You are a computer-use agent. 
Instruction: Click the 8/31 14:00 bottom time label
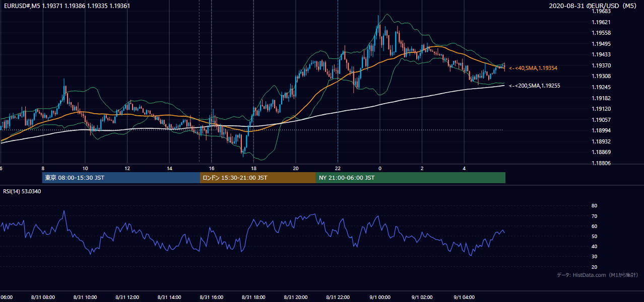pos(169,297)
